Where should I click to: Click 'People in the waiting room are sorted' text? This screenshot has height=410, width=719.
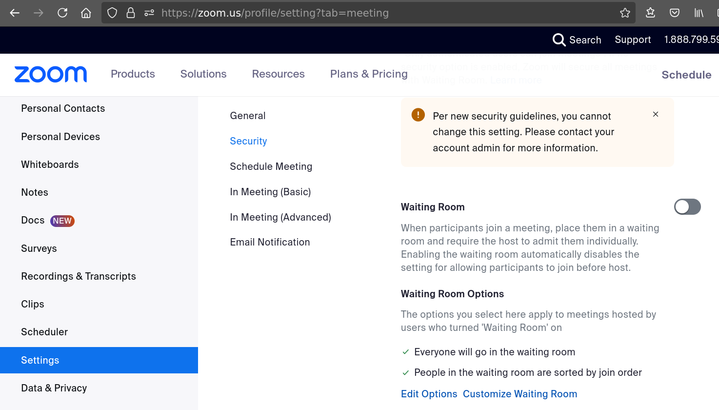(x=528, y=372)
